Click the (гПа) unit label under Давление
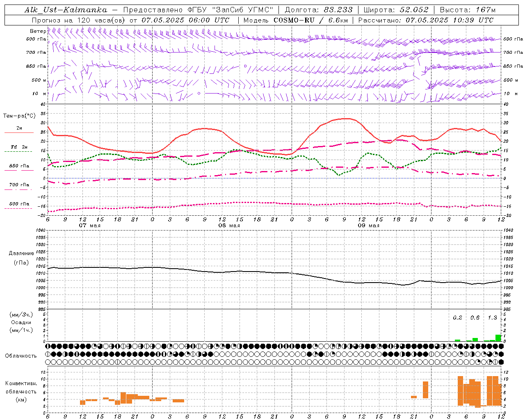The width and height of the screenshot is (525, 420). [21, 262]
